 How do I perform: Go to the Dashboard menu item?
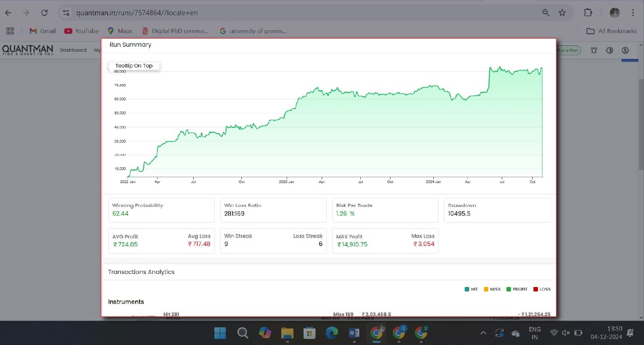click(x=73, y=50)
